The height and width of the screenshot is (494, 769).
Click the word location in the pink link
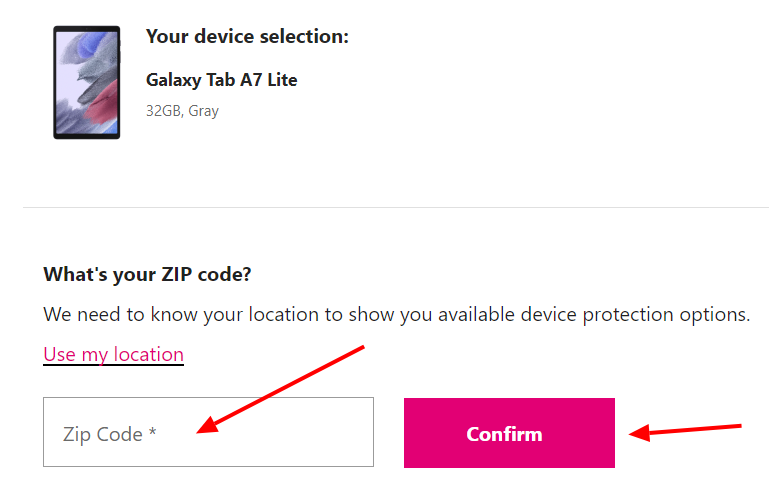[x=149, y=354]
